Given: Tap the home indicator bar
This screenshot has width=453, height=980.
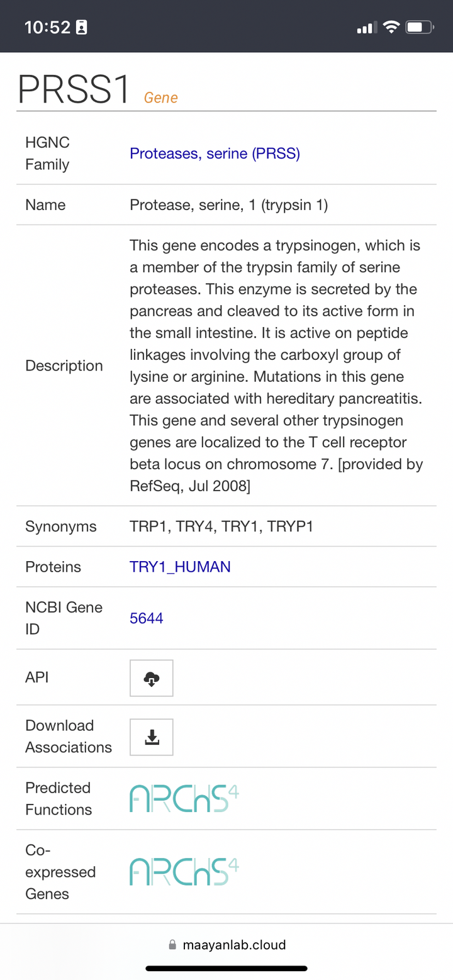Looking at the screenshot, I should pos(226,968).
